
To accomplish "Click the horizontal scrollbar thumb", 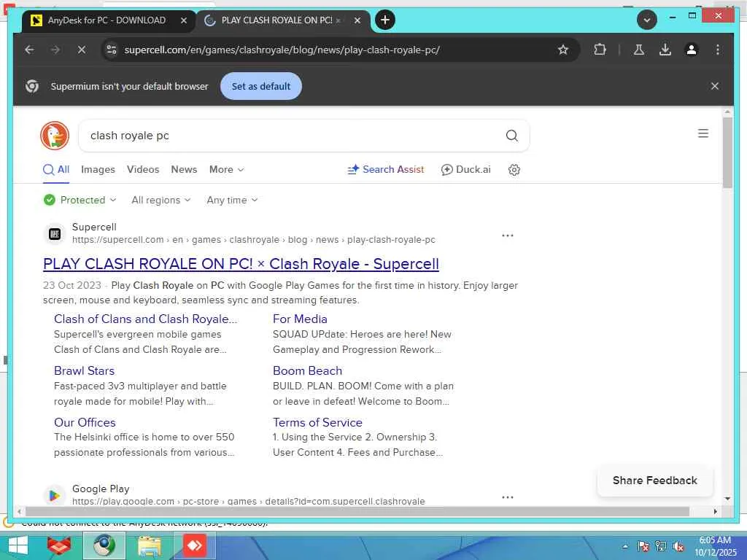I will click(357, 512).
